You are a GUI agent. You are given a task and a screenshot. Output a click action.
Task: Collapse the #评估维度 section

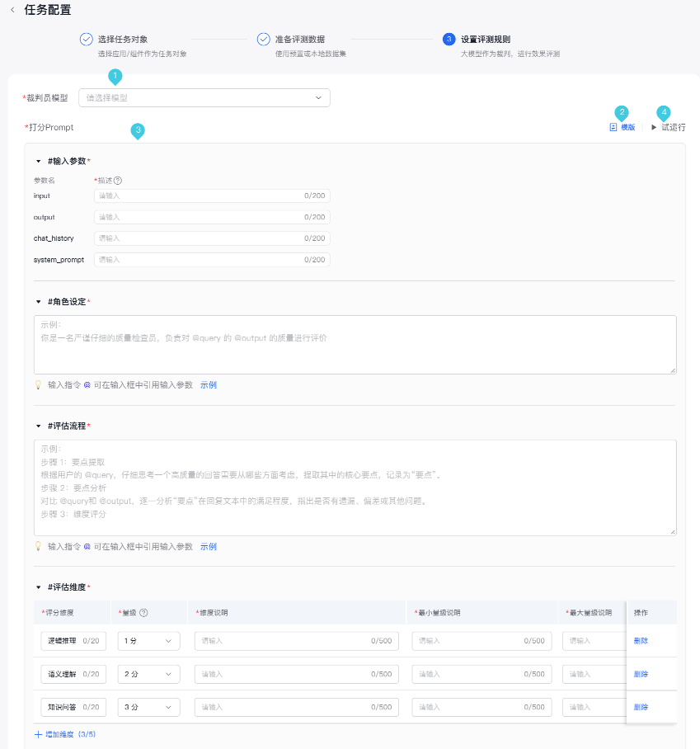tap(38, 587)
